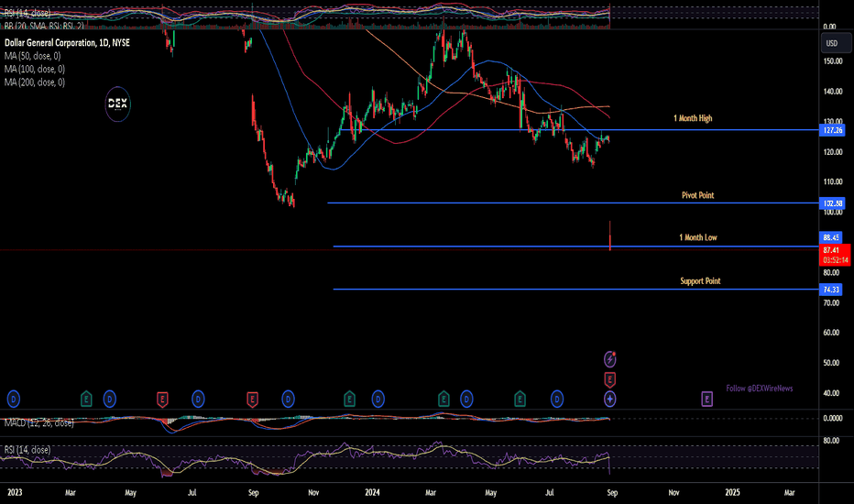
Task: Open the April 2024 dividend marker
Action: point(466,400)
